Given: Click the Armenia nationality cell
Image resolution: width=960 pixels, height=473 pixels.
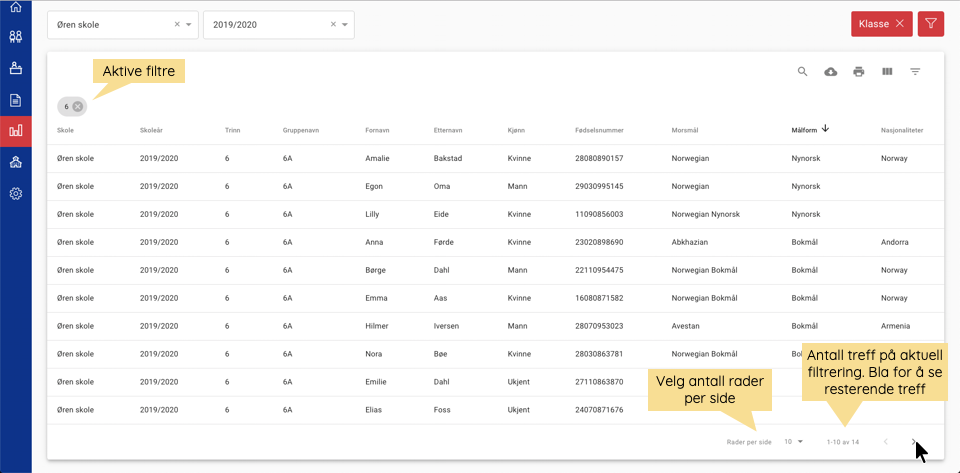Looking at the screenshot, I should click(895, 326).
